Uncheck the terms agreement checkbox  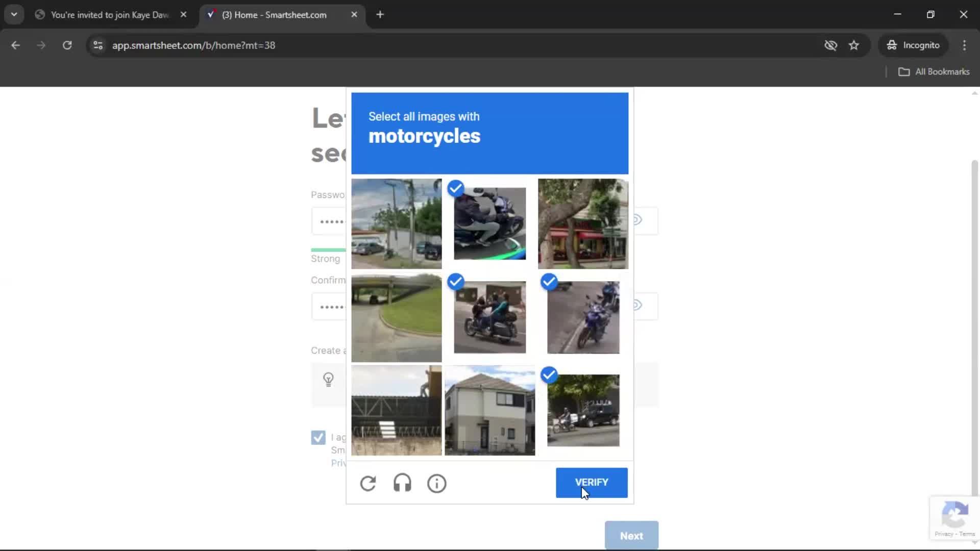click(318, 438)
